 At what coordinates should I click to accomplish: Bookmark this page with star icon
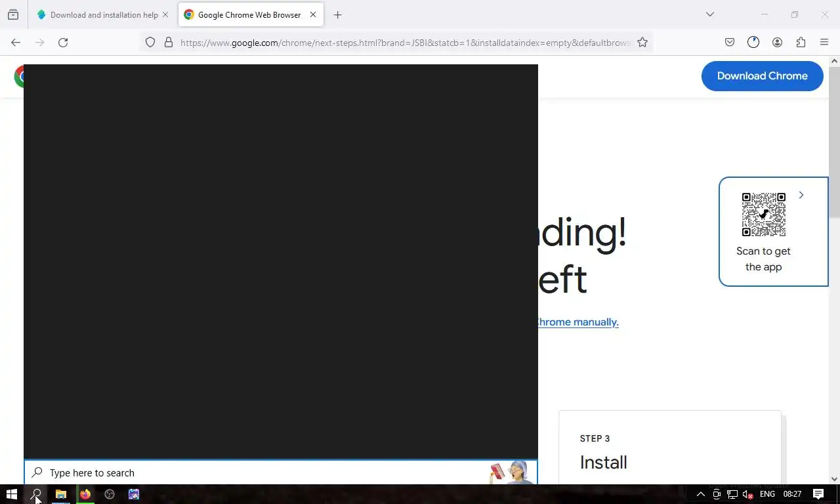click(x=642, y=42)
